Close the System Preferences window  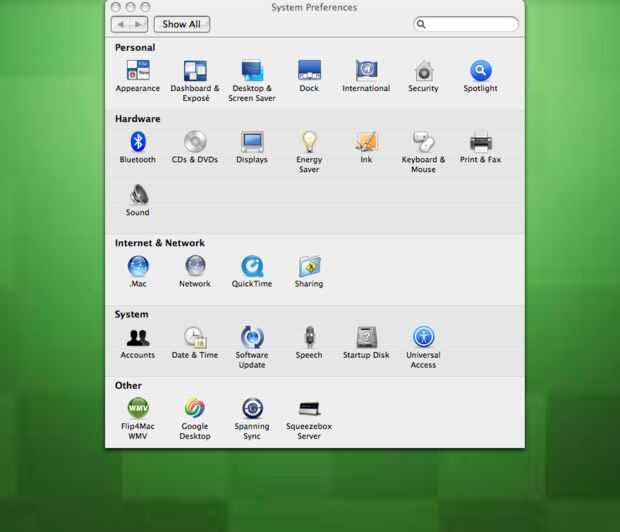(x=115, y=7)
